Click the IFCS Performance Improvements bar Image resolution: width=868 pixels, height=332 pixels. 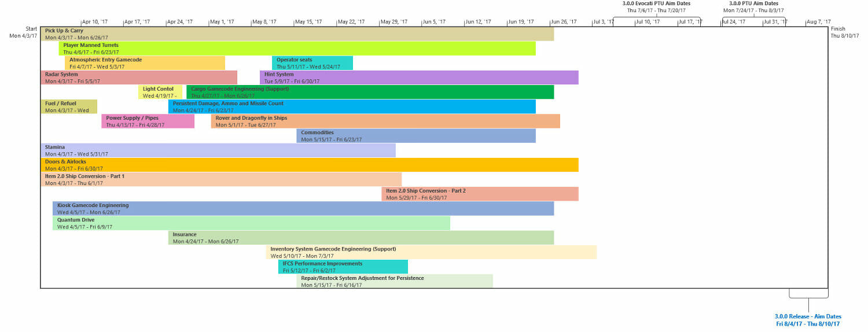pos(343,267)
